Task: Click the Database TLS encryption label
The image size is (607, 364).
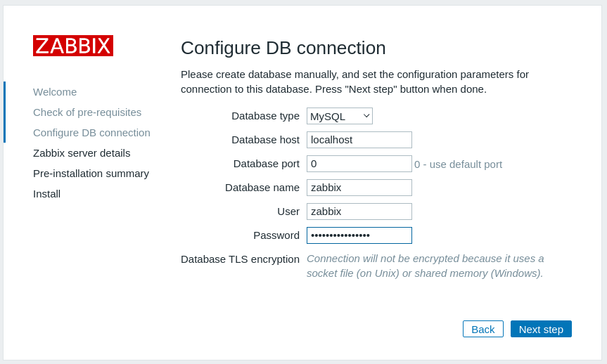Action: click(x=240, y=259)
